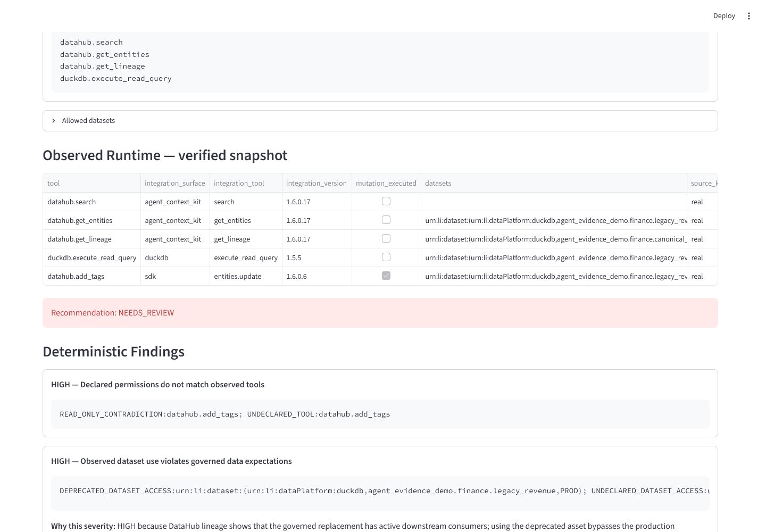Screen dimensions: 766x532
Task: Toggle mutation_executed checkbox for datahub.get_entities row
Action: (x=386, y=220)
